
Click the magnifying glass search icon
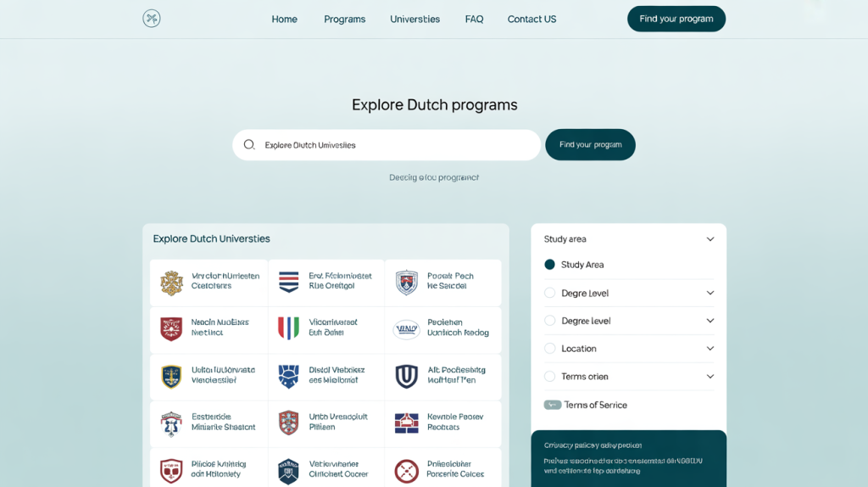tap(249, 145)
